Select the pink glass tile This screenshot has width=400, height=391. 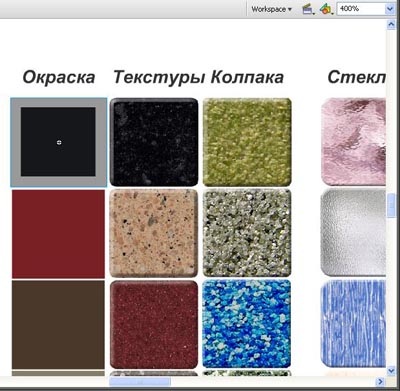[353, 142]
